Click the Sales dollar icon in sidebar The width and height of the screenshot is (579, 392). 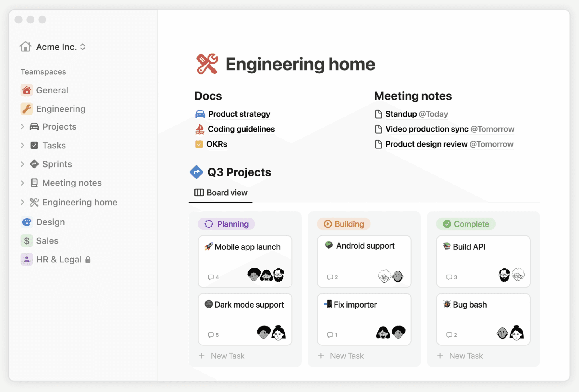(27, 240)
